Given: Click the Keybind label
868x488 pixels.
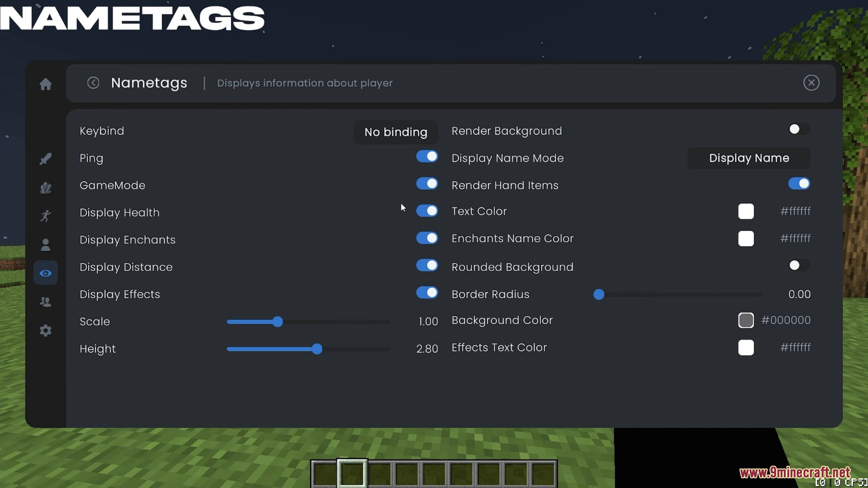Looking at the screenshot, I should click(102, 131).
